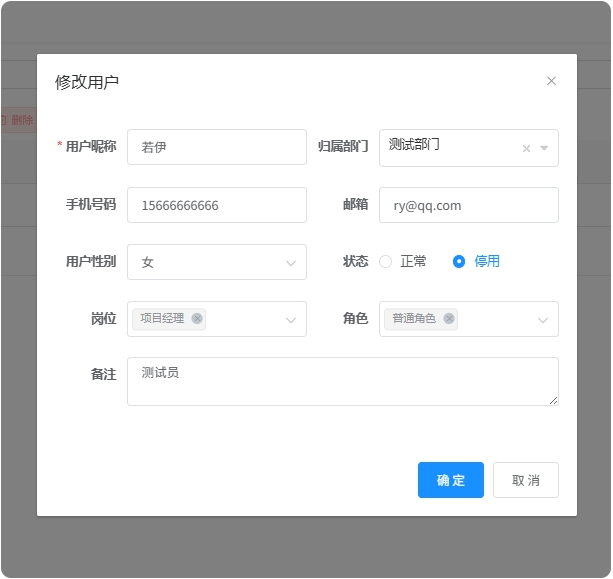Remove the 普通角色 tag

[x=449, y=319]
